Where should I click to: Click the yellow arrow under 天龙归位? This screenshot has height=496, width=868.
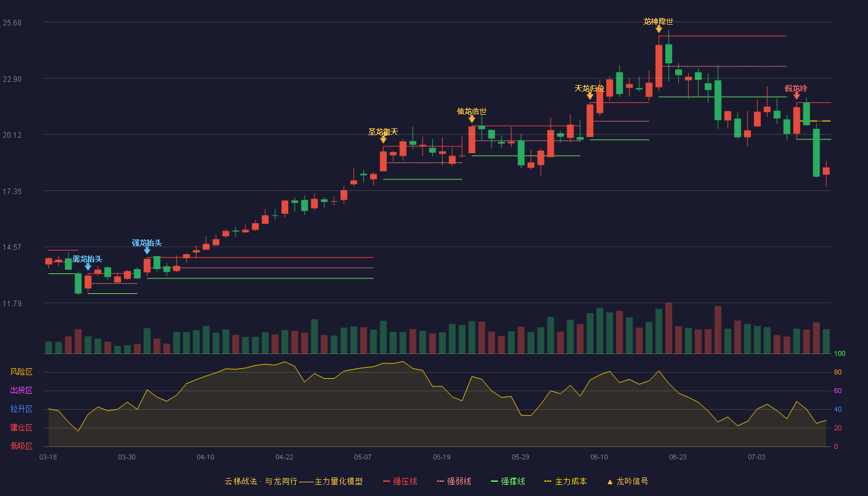point(590,96)
